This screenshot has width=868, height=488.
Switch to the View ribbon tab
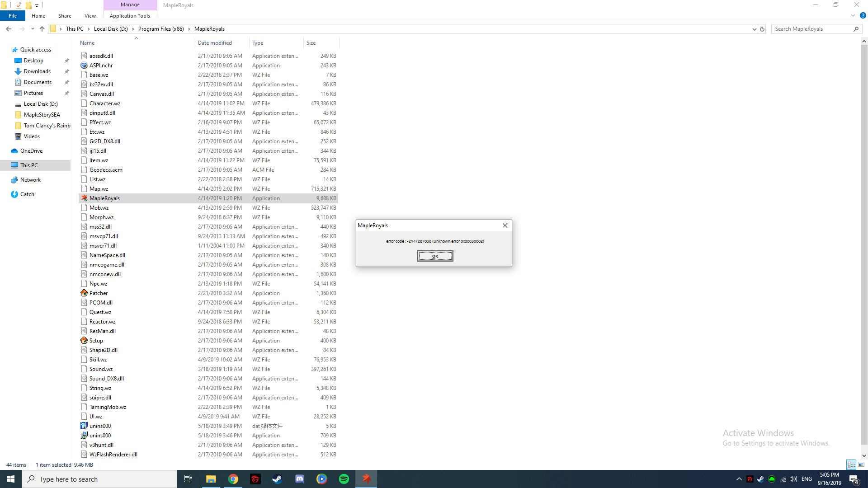pyautogui.click(x=90, y=16)
